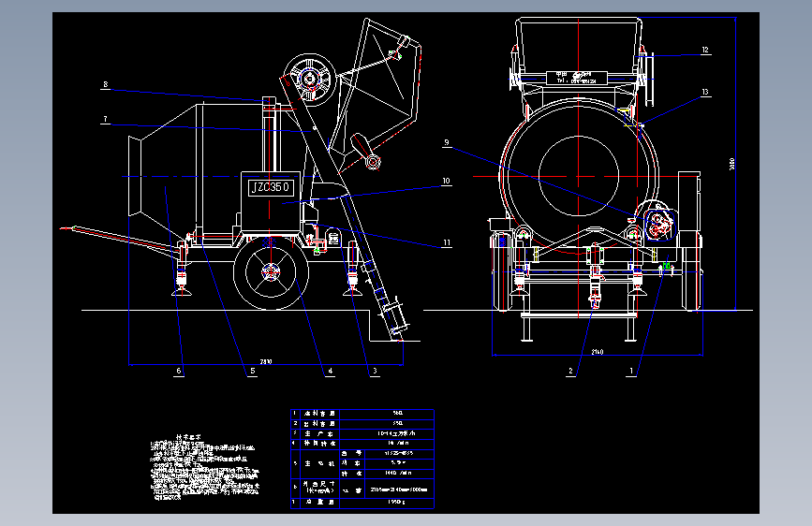Select callout number 1 below front view
This screenshot has width=812, height=526.
(x=631, y=371)
